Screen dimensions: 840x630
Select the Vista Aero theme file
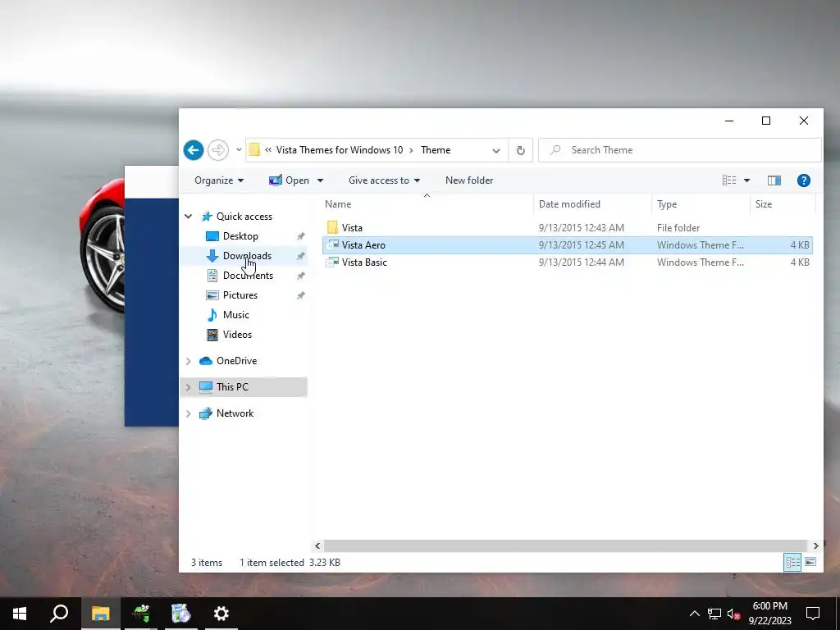[568, 244]
